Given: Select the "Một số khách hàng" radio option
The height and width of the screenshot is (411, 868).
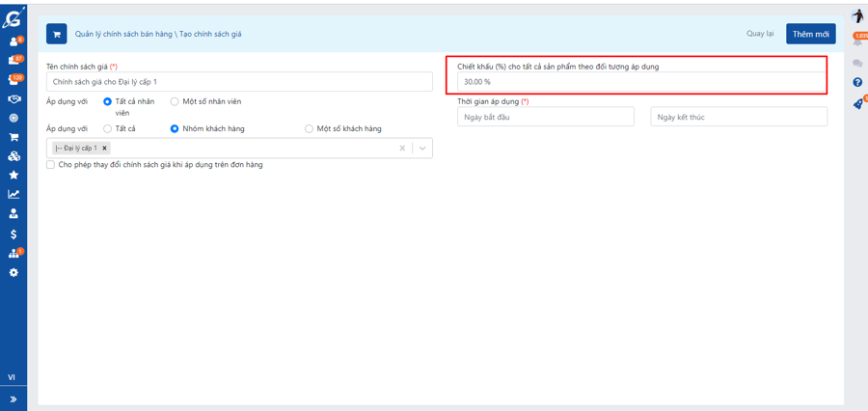Looking at the screenshot, I should tap(309, 128).
